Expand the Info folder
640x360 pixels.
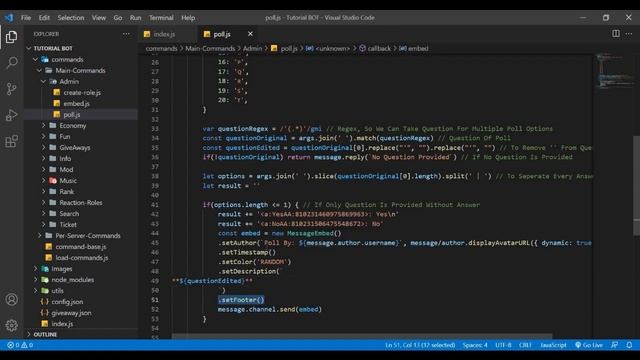coord(65,158)
